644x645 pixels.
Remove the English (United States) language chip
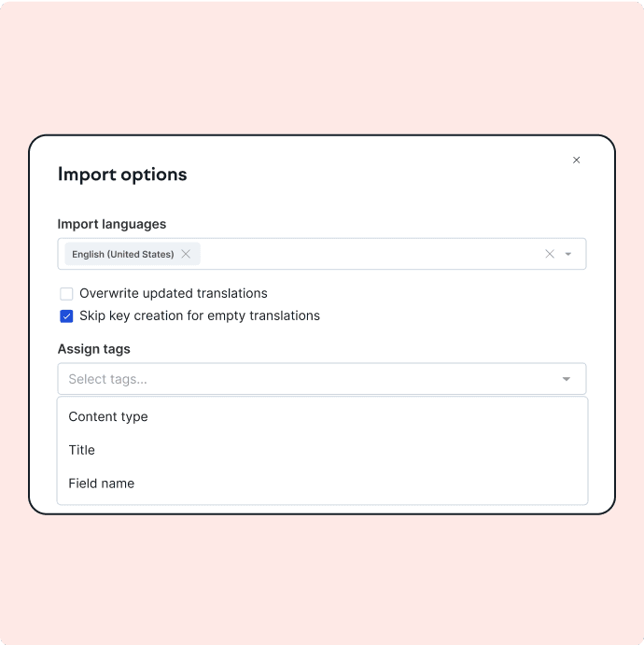click(186, 254)
